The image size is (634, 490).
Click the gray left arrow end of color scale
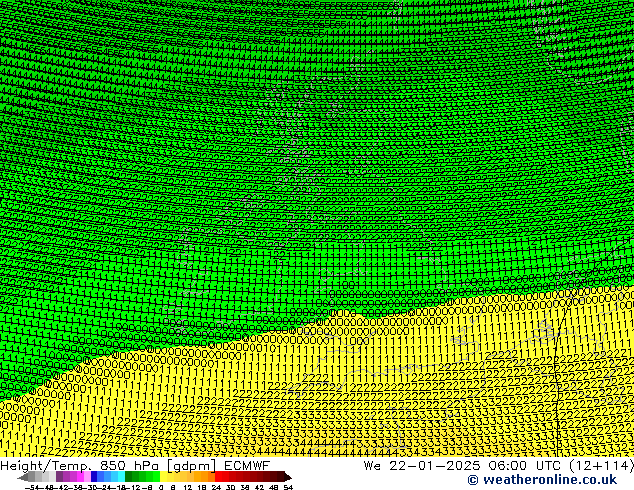pos(23,478)
